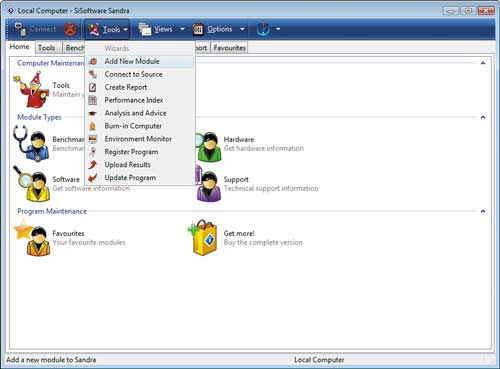Click the Hardware module label

click(239, 139)
